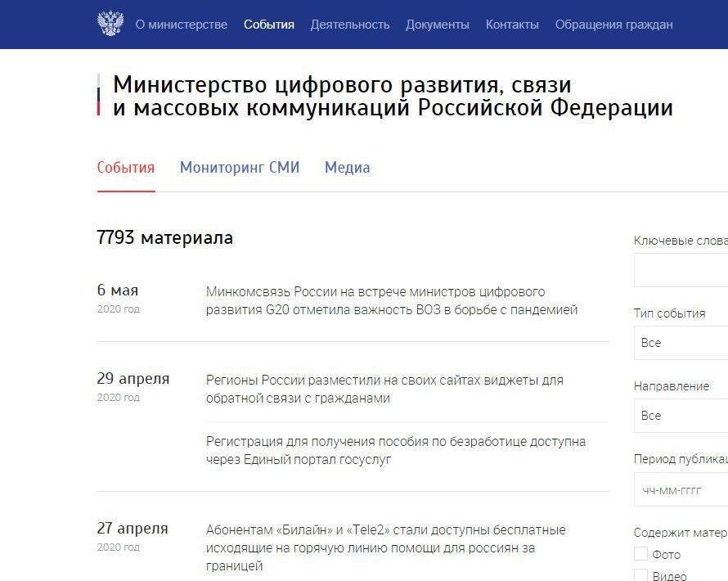728x581 pixels.
Task: Open the «Деятельность» menu item
Action: point(350,25)
